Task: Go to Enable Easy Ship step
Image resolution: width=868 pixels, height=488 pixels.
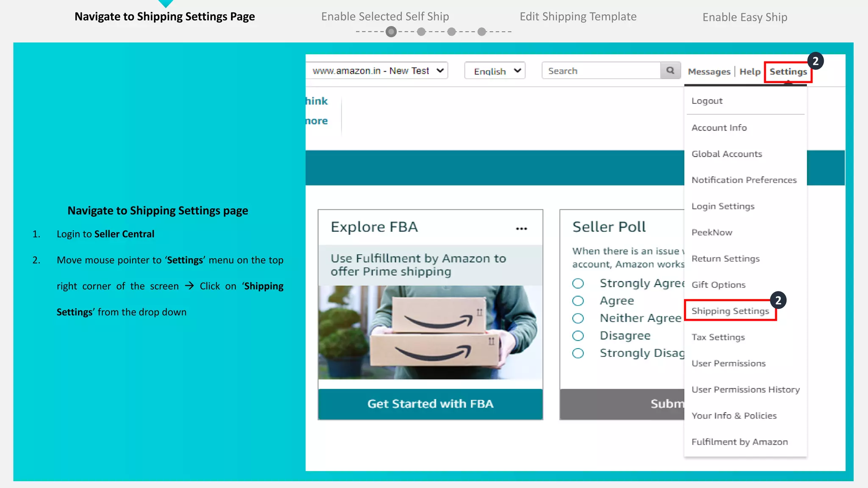Action: (x=745, y=17)
